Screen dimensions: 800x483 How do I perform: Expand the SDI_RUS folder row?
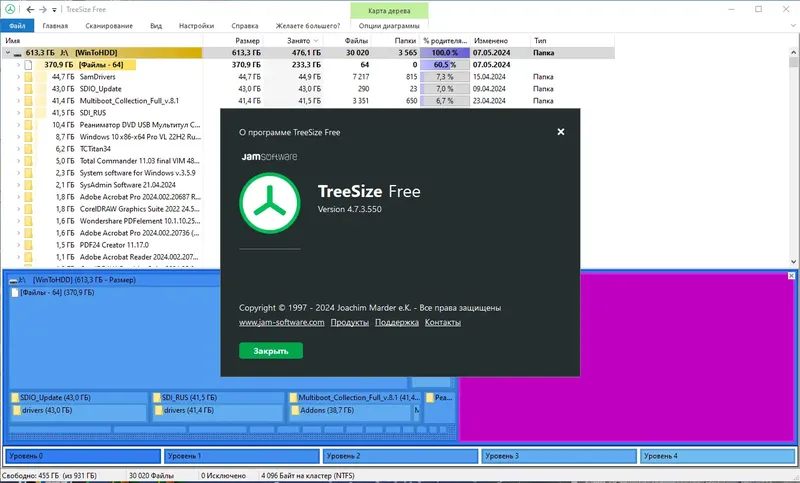click(x=18, y=113)
